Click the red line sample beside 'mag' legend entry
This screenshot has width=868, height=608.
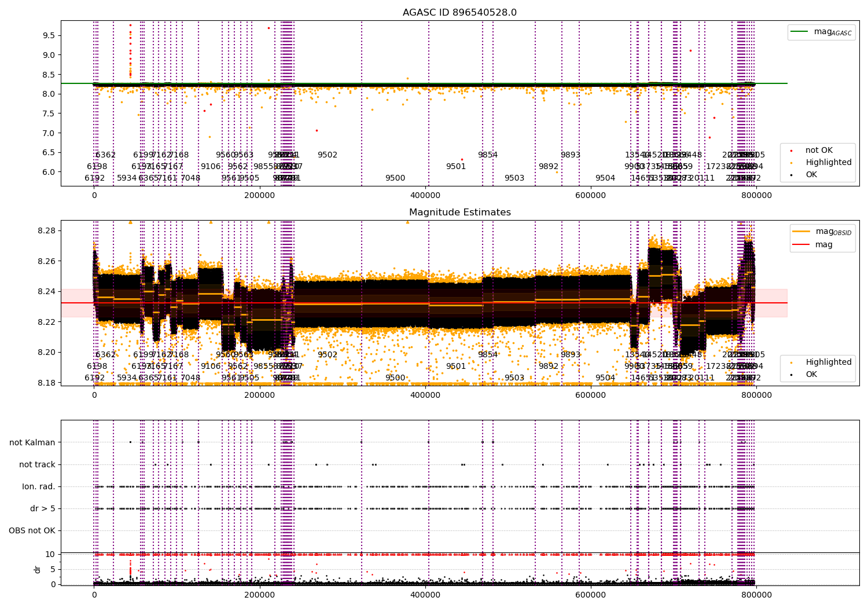801,244
